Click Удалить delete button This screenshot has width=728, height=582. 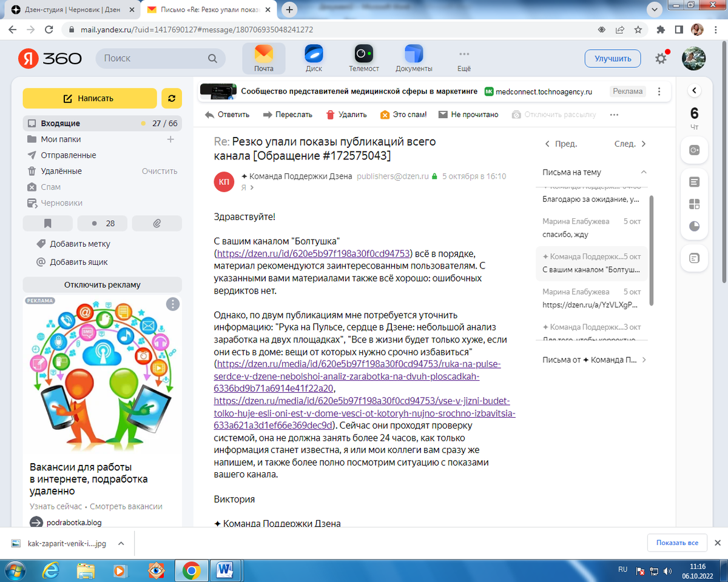click(x=346, y=115)
